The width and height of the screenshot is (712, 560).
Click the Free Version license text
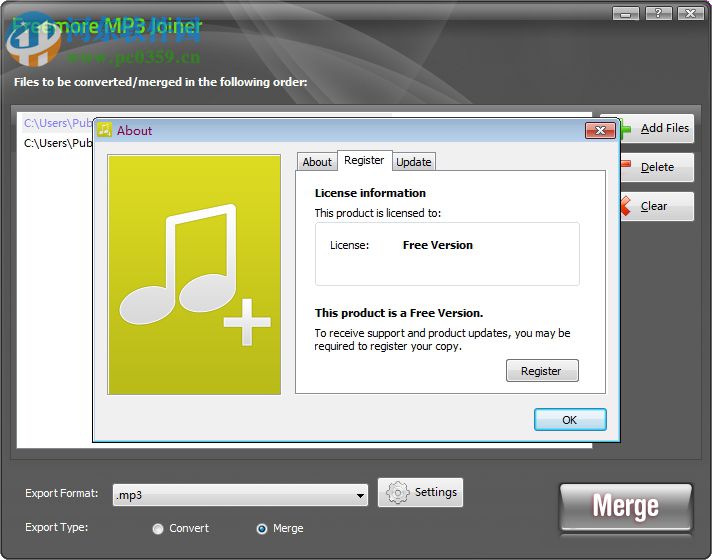pos(438,245)
